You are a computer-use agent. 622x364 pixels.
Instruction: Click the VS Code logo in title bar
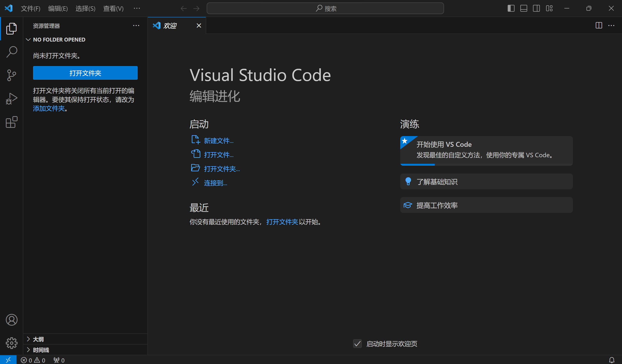click(x=9, y=9)
